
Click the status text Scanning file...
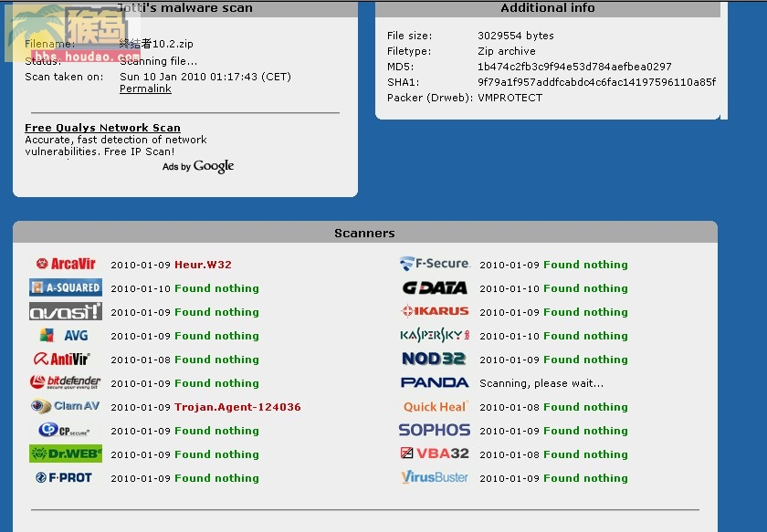click(x=159, y=61)
